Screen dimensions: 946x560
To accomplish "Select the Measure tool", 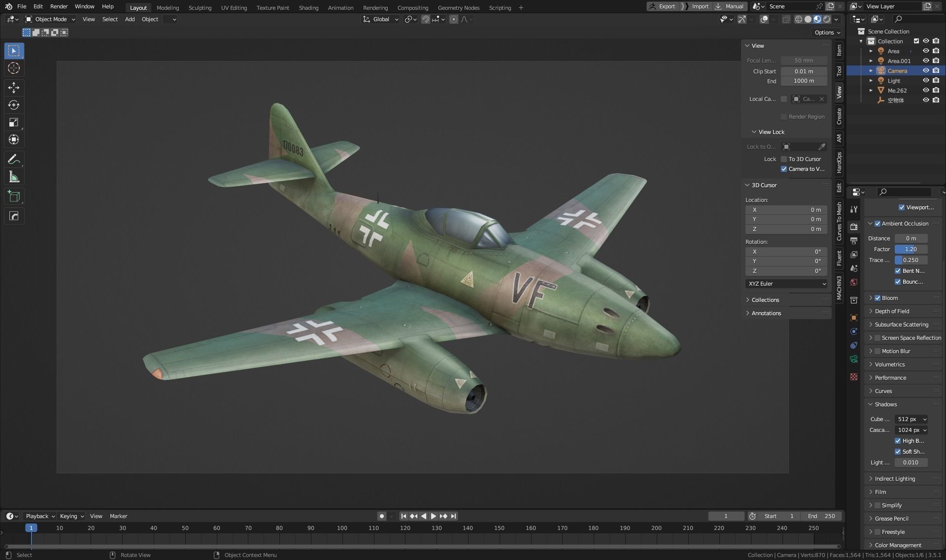I will click(14, 177).
